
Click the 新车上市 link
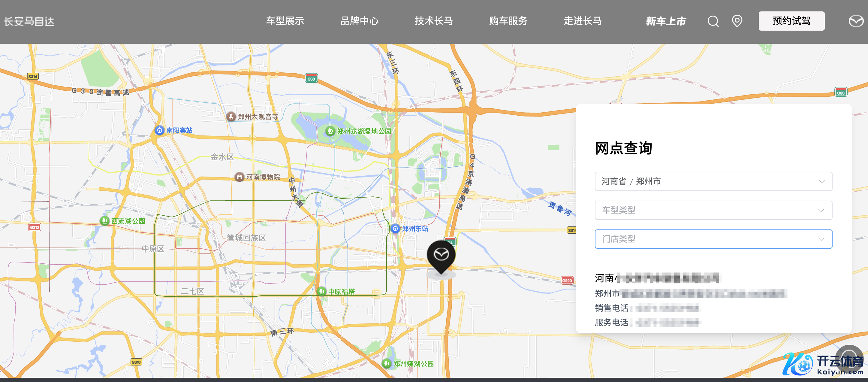[x=666, y=21]
